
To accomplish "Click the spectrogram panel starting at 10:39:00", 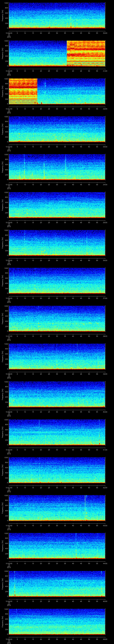I will coord(57,394).
